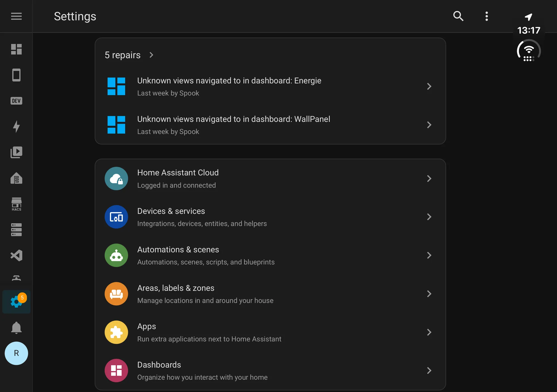
Task: Open the notifications bell
Action: pos(16,328)
